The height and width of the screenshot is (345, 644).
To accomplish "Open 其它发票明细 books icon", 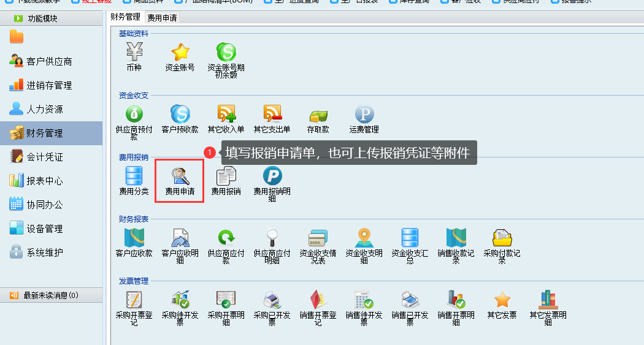I will coord(548,300).
